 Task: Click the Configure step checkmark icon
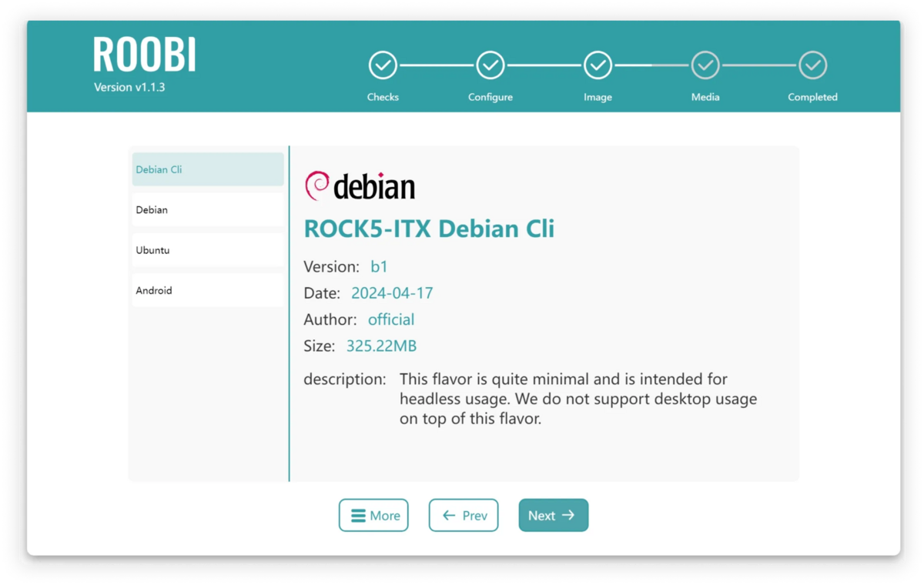[x=490, y=65]
